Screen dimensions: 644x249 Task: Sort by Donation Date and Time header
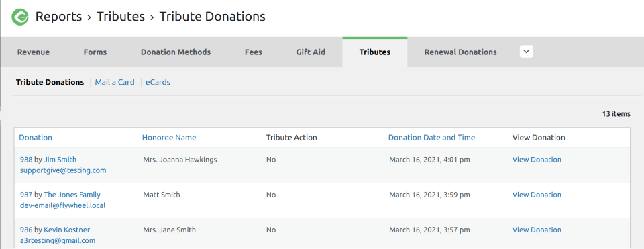431,138
